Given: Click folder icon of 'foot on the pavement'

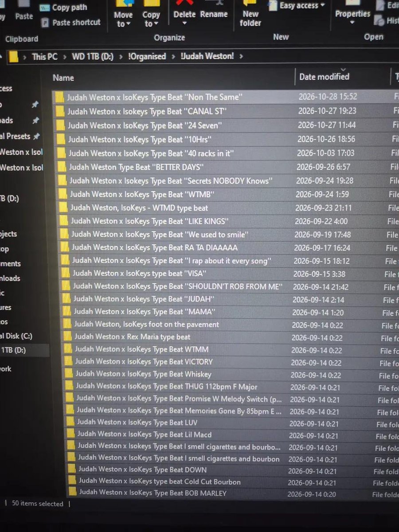Looking at the screenshot, I should point(66,324).
